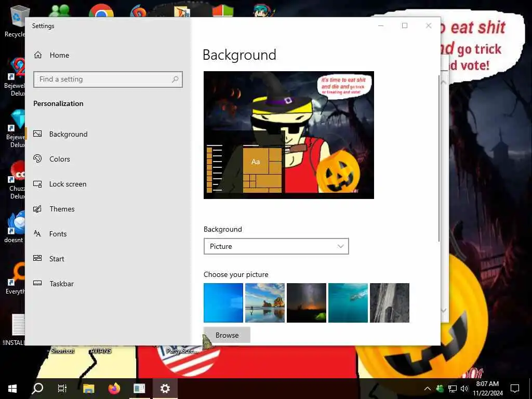The image size is (532, 399).
Task: Click the Home house icon
Action: pos(37,55)
